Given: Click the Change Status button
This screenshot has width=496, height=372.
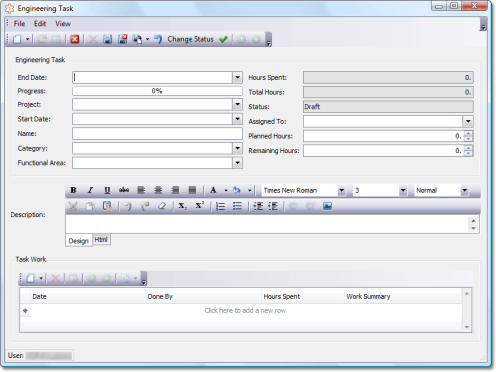Looking at the screenshot, I should 190,39.
